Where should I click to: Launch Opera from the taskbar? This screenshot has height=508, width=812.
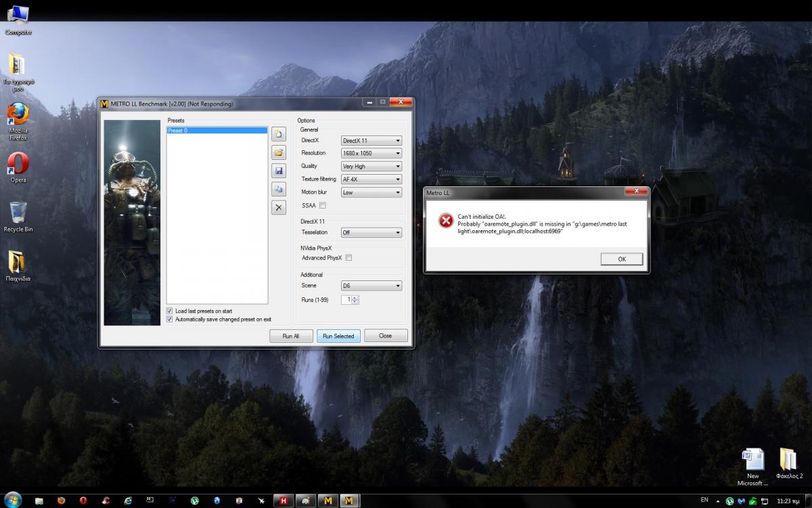pyautogui.click(x=83, y=501)
